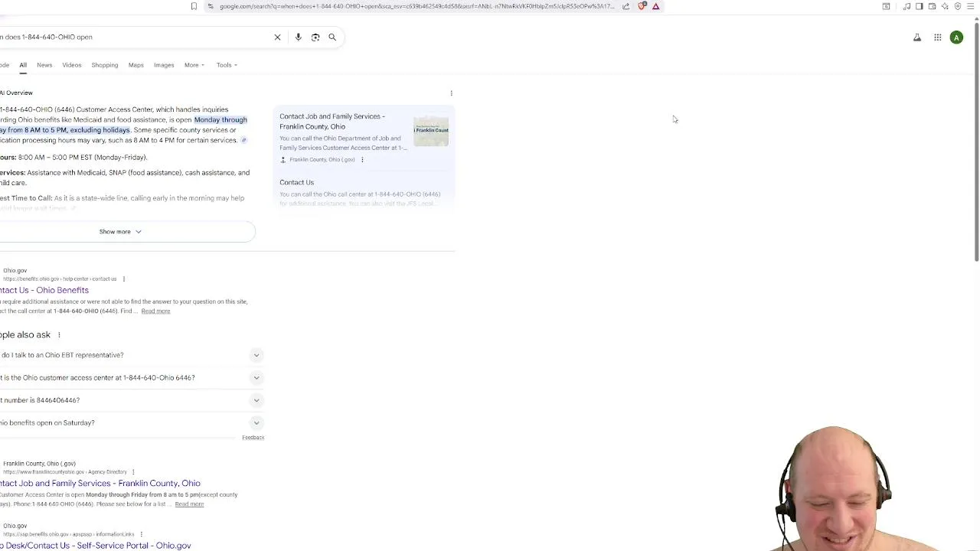Viewport: 980px width, 551px height.
Task: Open Search Labs flask icon
Action: click(x=917, y=37)
